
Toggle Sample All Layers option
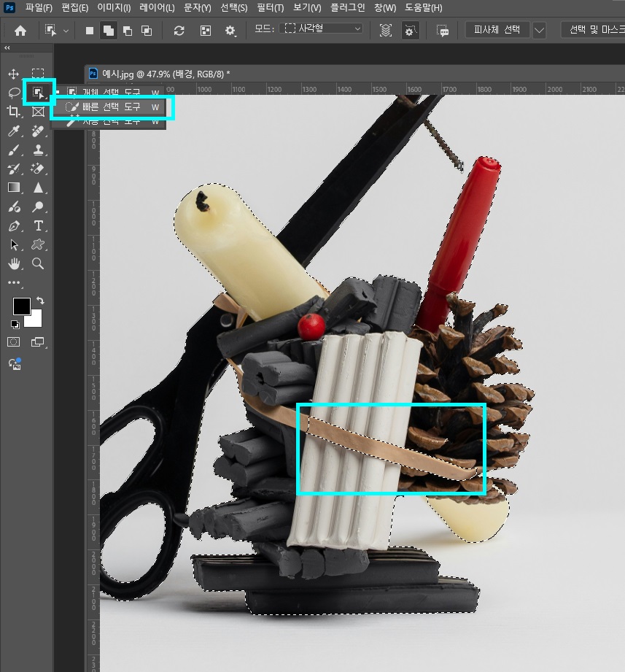tap(386, 31)
